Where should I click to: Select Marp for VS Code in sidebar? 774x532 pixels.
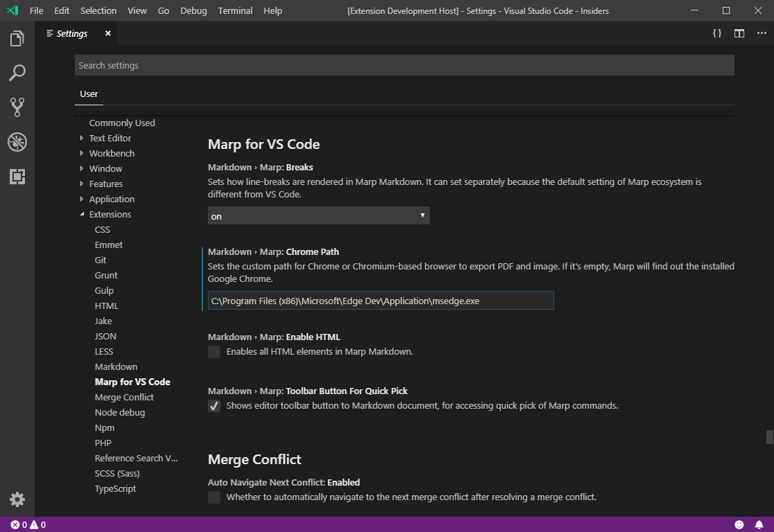132,382
